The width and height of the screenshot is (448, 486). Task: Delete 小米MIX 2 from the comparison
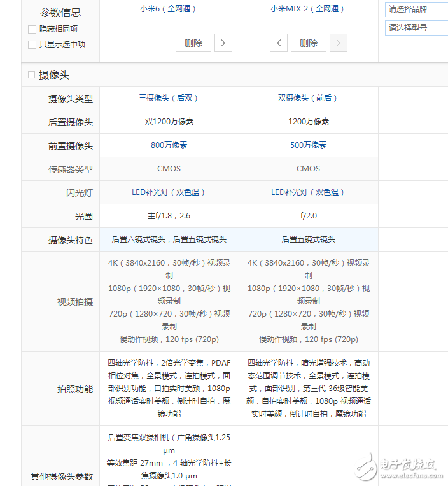(x=309, y=43)
